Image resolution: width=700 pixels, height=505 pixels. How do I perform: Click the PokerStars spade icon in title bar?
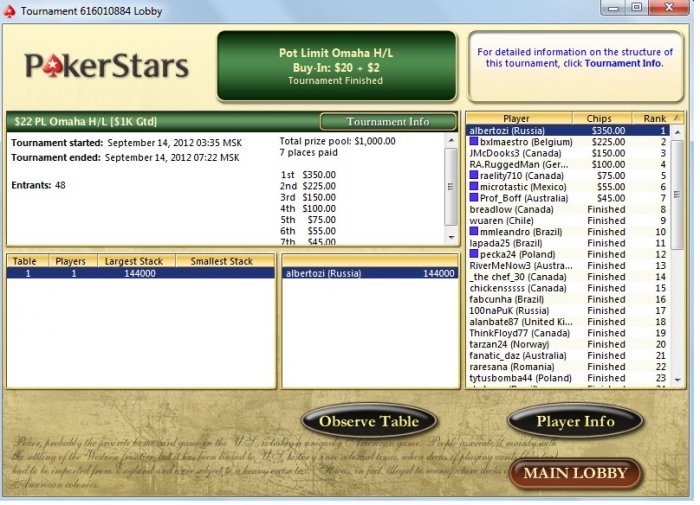point(9,11)
